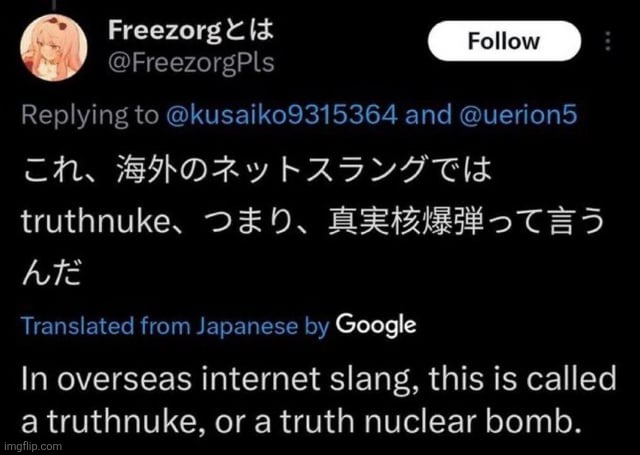Viewport: 640px width, 455px height.
Task: Click the imgflip.com watermark
Action: click(32, 446)
